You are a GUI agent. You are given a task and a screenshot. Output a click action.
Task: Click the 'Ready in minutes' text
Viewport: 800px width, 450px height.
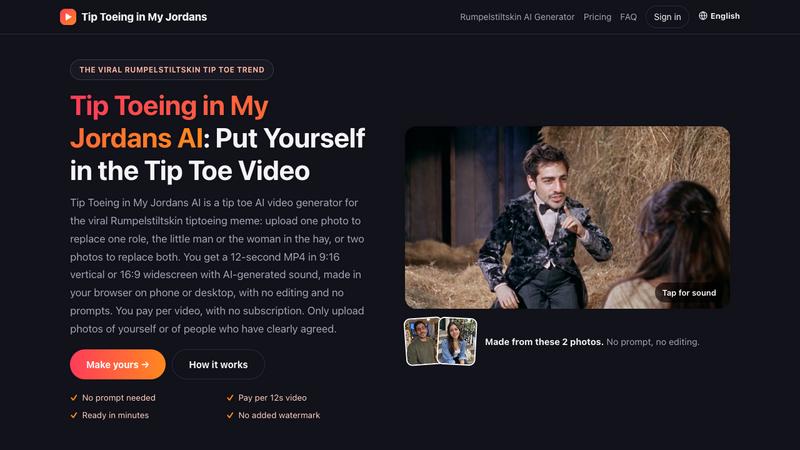pyautogui.click(x=115, y=415)
